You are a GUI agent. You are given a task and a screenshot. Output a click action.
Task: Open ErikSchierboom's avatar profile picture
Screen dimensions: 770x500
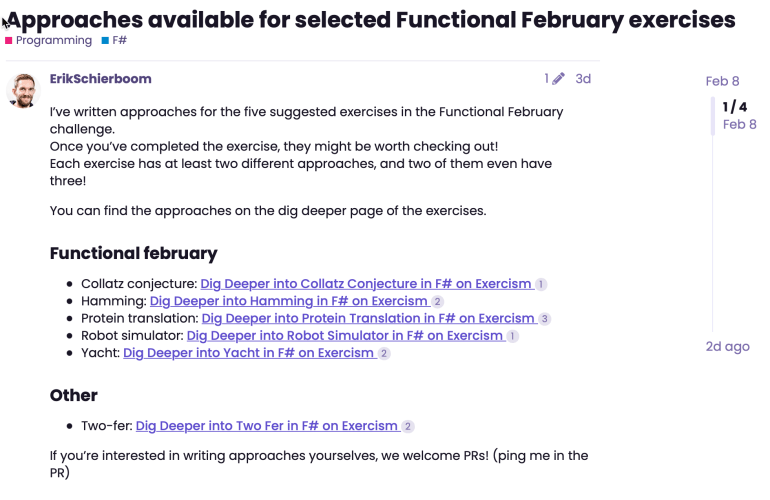pos(24,91)
